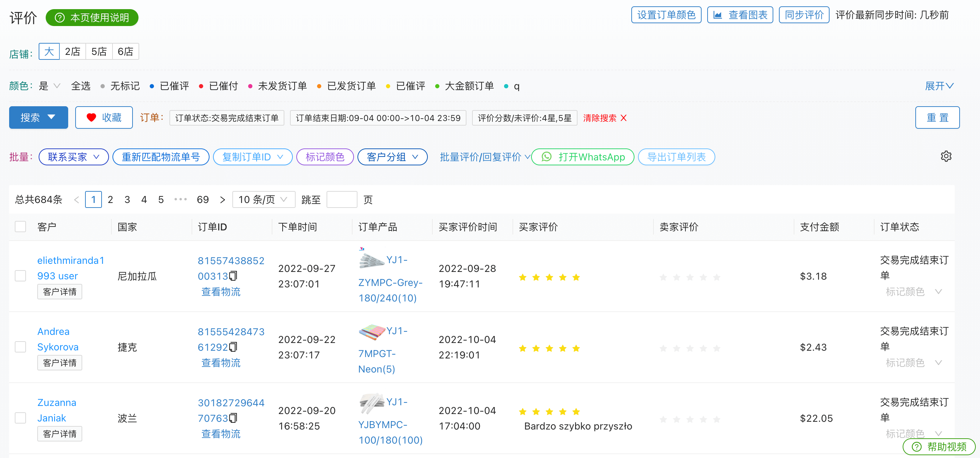Switch to the 5店 store tab
The width and height of the screenshot is (980, 458).
tap(99, 51)
